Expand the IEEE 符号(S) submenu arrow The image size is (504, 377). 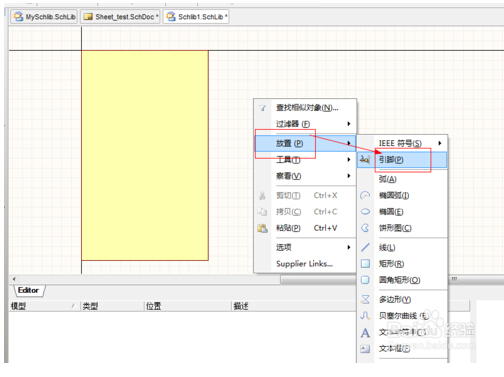[440, 143]
